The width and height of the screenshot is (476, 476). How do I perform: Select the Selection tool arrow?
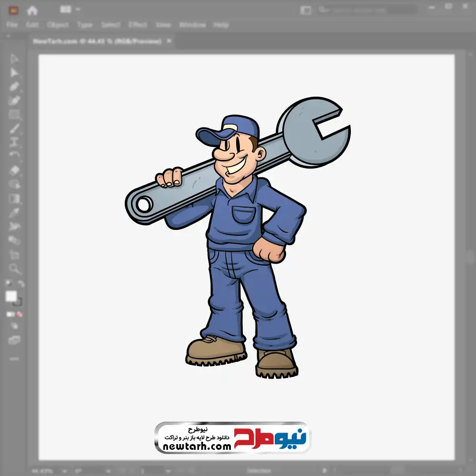pyautogui.click(x=14, y=59)
